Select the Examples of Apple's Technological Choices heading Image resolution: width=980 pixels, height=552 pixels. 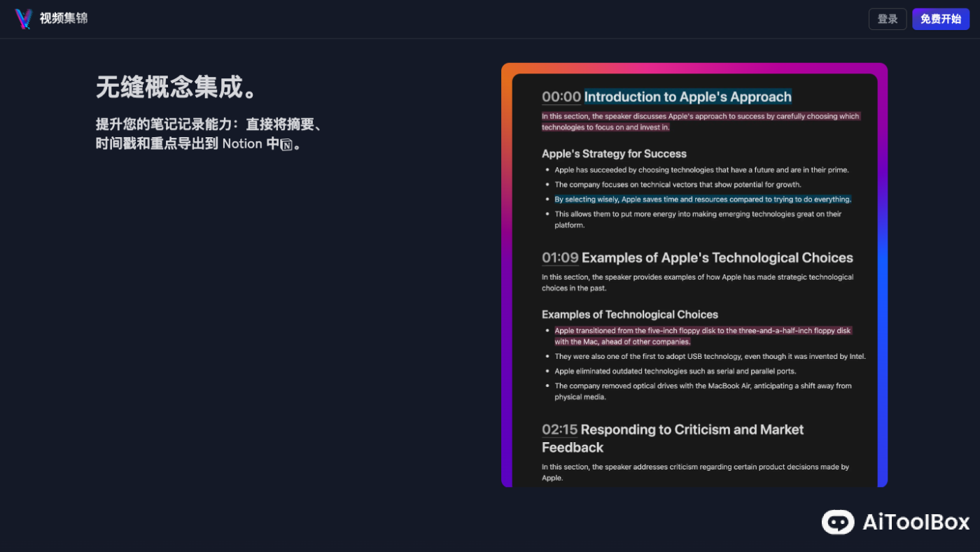pyautogui.click(x=717, y=258)
